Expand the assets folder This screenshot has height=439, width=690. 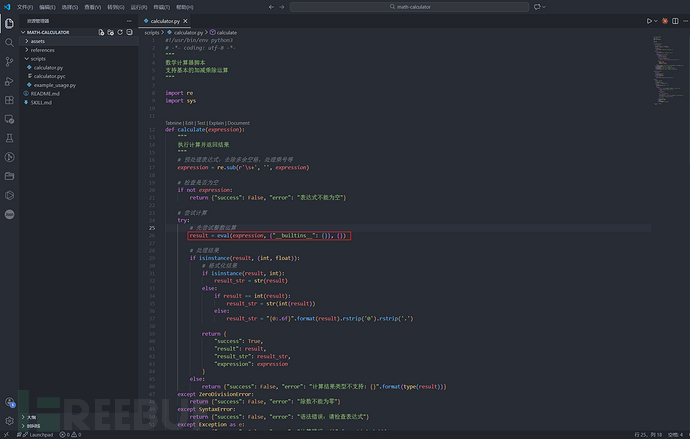tap(38, 41)
